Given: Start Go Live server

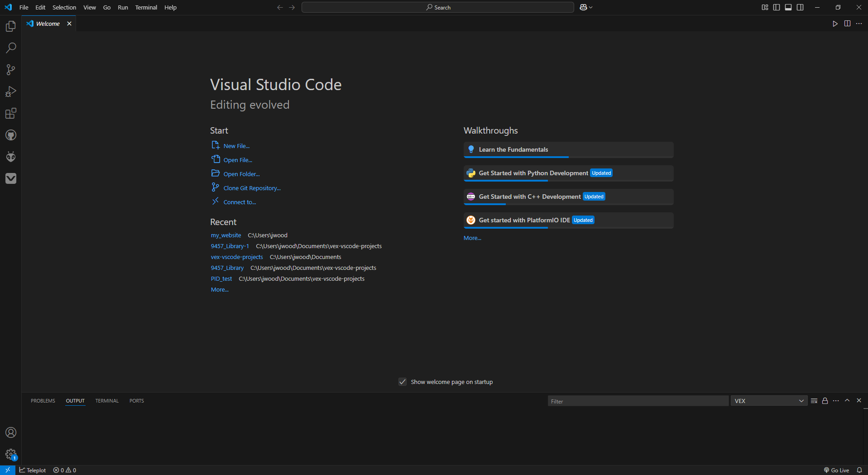Looking at the screenshot, I should pos(836,470).
